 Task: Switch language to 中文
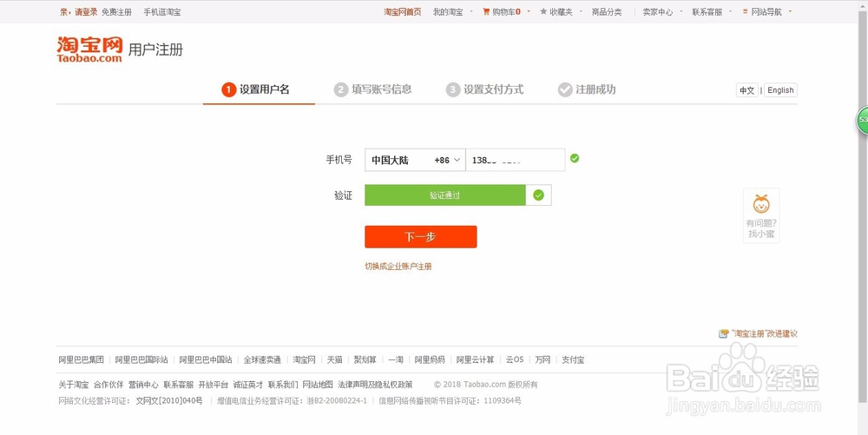coord(746,90)
